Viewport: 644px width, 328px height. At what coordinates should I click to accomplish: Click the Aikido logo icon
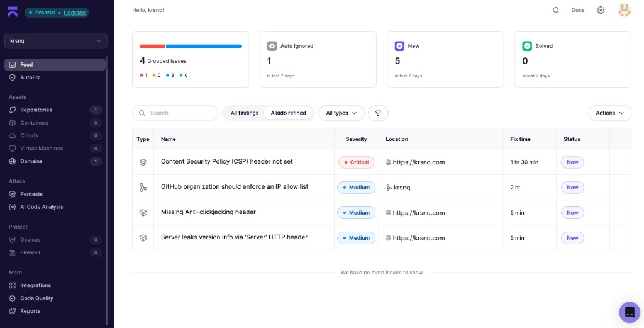13,12
